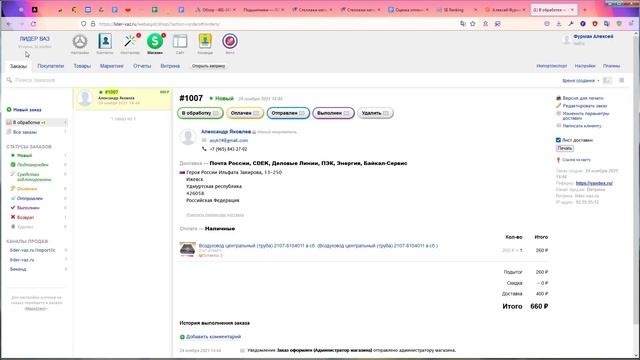Image resolution: width=640 pixels, height=360 pixels.
Task: Filter orders by Отправлен status
Action: pyautogui.click(x=30, y=198)
